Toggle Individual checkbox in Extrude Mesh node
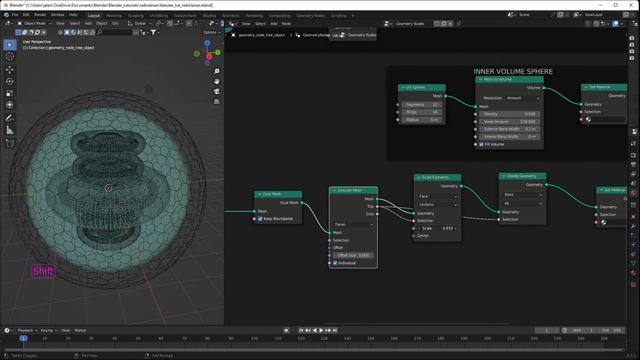The width and height of the screenshot is (640, 360). tap(335, 263)
